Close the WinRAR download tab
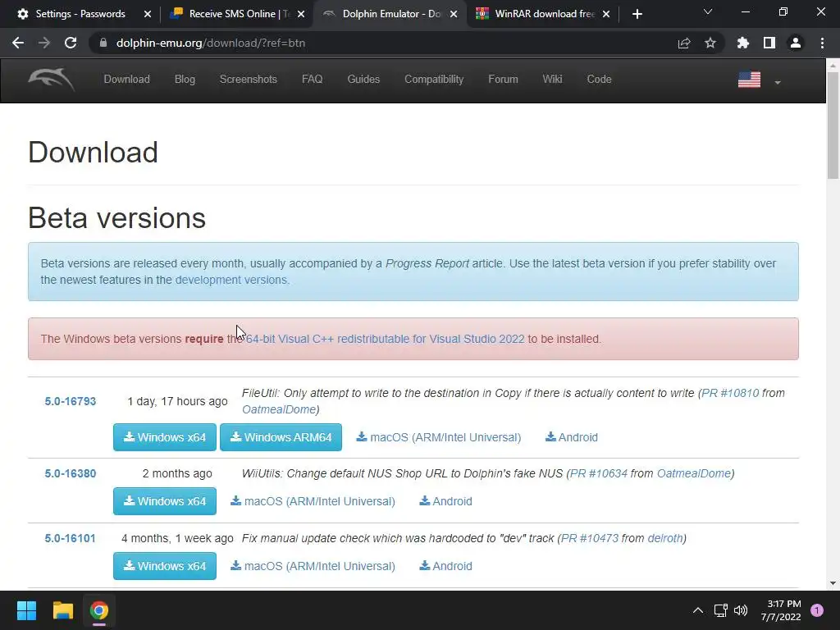Screen dimensions: 840x630 coord(606,14)
